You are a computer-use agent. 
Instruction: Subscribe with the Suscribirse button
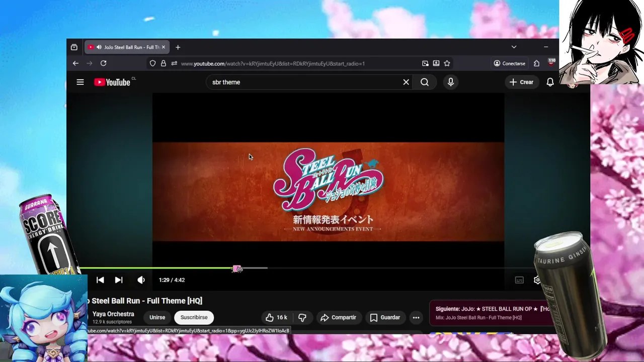click(194, 317)
